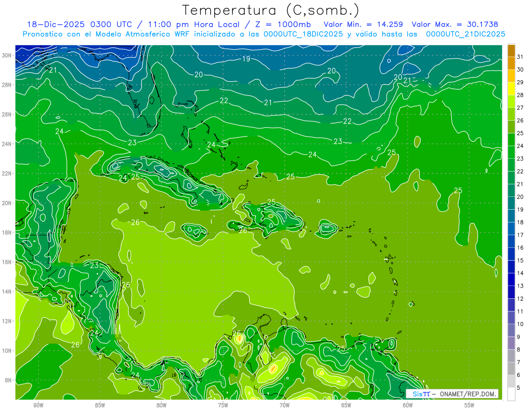Click the colorbar tick label "29"
This screenshot has height=411, width=532.
point(520,82)
